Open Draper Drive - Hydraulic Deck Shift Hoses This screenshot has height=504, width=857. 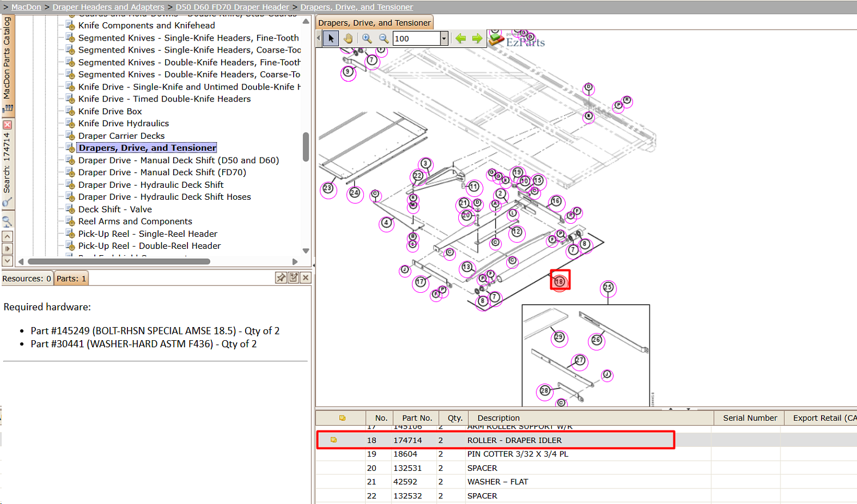tap(165, 197)
